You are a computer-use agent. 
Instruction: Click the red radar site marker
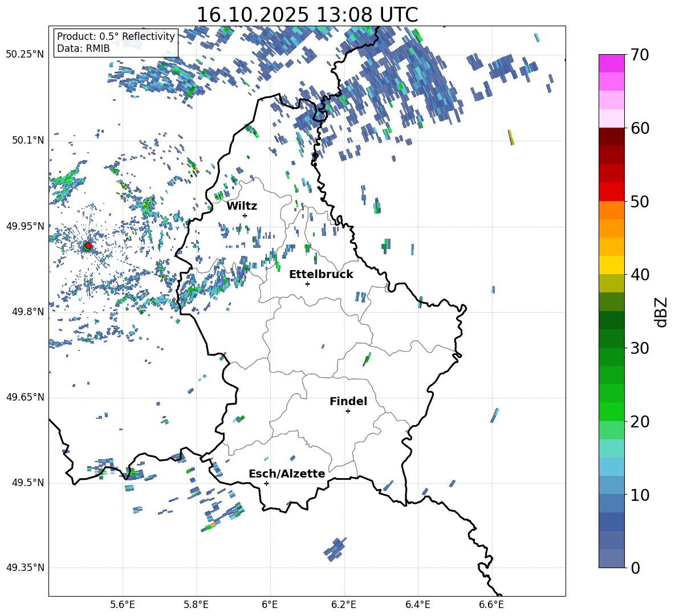coord(88,246)
